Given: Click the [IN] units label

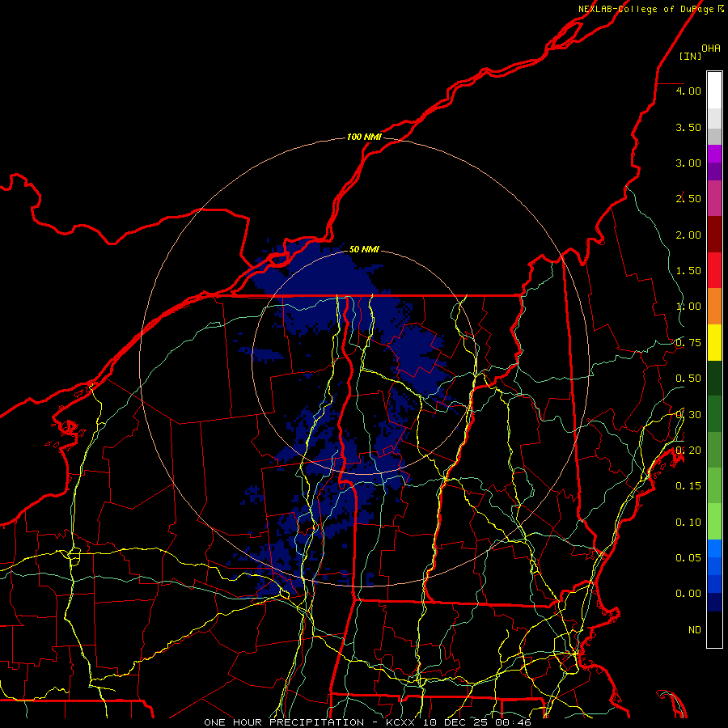Looking at the screenshot, I should [690, 56].
